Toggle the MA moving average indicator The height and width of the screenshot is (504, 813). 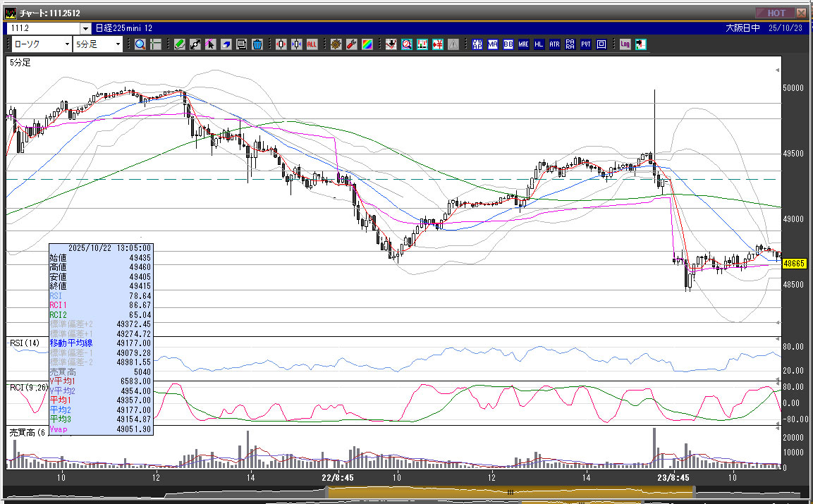[x=492, y=44]
